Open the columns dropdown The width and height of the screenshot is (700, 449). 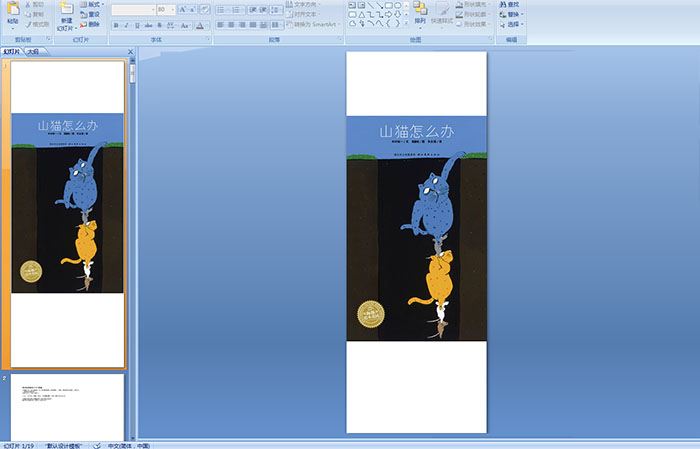point(276,25)
